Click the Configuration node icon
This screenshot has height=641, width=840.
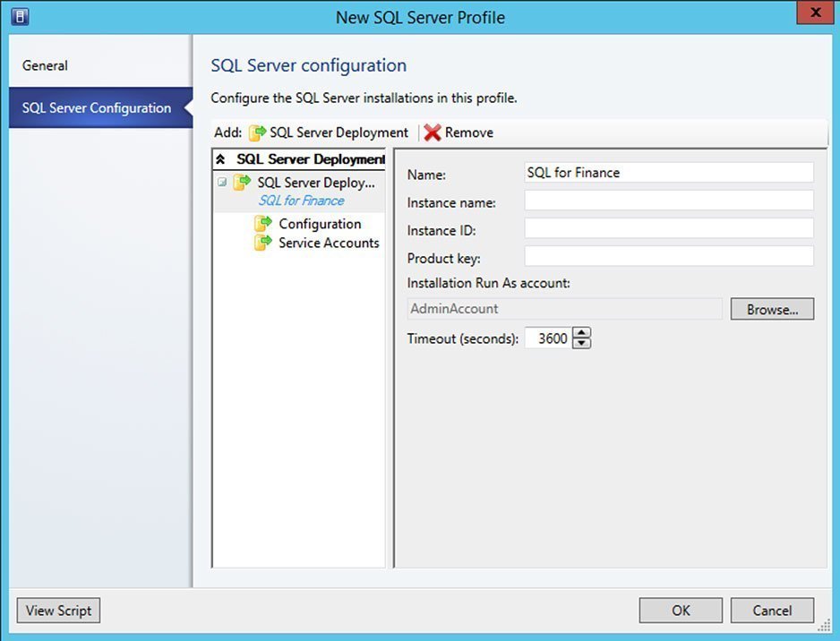coord(262,224)
